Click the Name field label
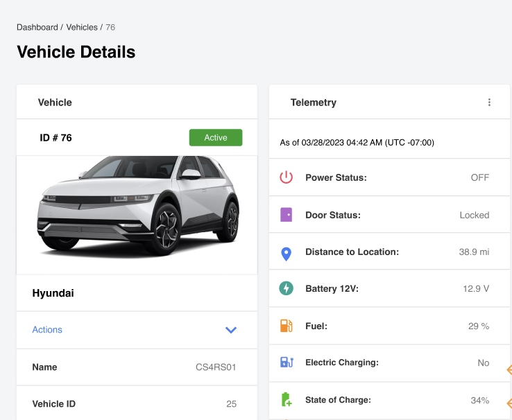This screenshot has width=512, height=420. [44, 367]
